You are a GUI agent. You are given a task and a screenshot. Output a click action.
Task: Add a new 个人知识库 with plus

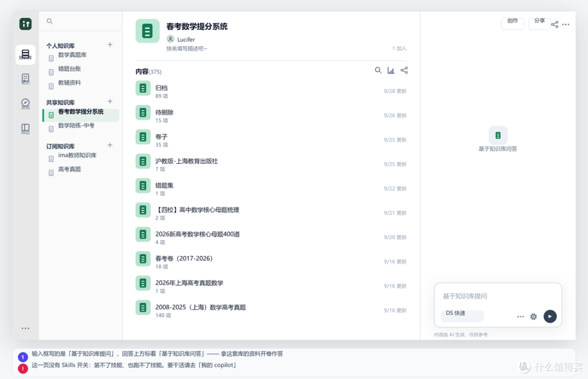pyautogui.click(x=110, y=45)
